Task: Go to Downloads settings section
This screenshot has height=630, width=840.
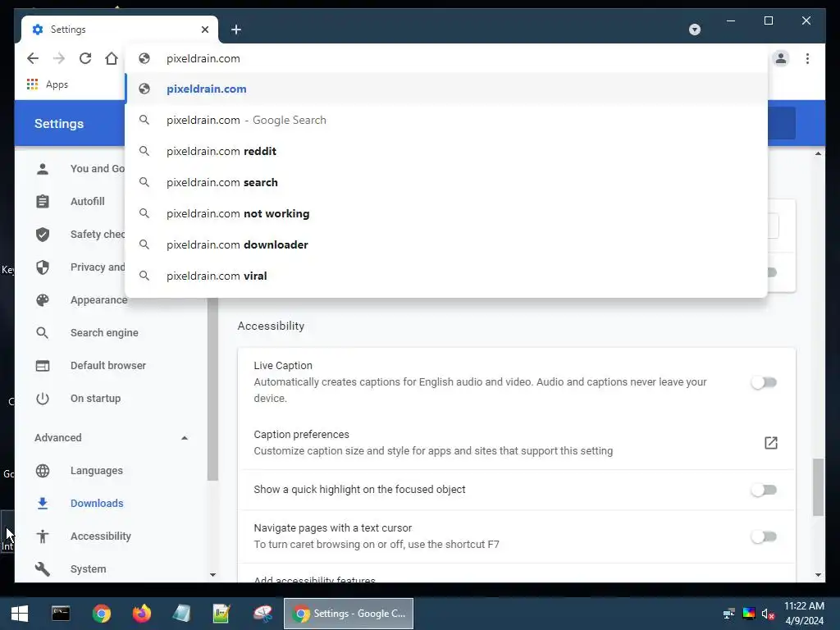Action: click(97, 503)
